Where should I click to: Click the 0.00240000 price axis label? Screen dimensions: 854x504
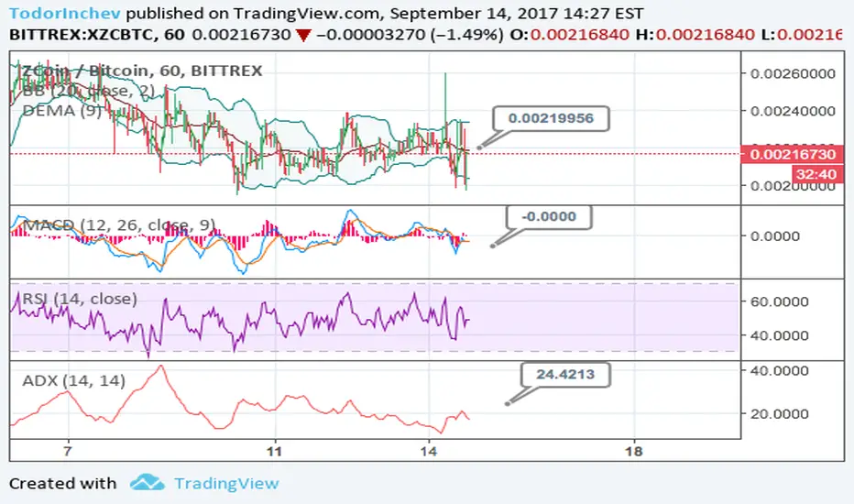(793, 111)
